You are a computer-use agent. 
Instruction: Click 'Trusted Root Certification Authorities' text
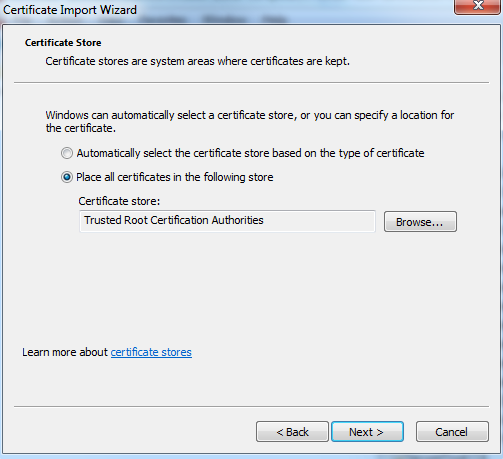[x=174, y=220]
